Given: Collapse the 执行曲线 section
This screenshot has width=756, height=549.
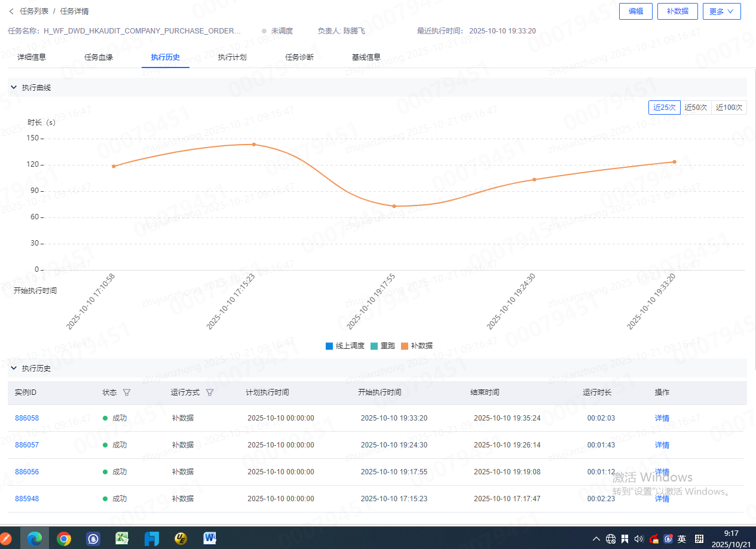Looking at the screenshot, I should point(14,87).
